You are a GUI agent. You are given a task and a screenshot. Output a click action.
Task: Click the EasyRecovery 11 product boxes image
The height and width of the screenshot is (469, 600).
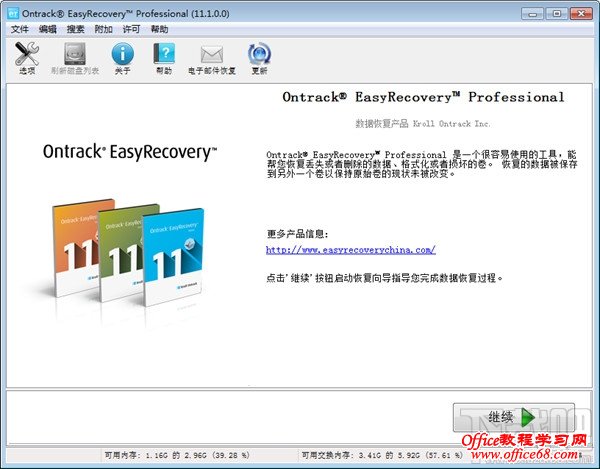(129, 252)
